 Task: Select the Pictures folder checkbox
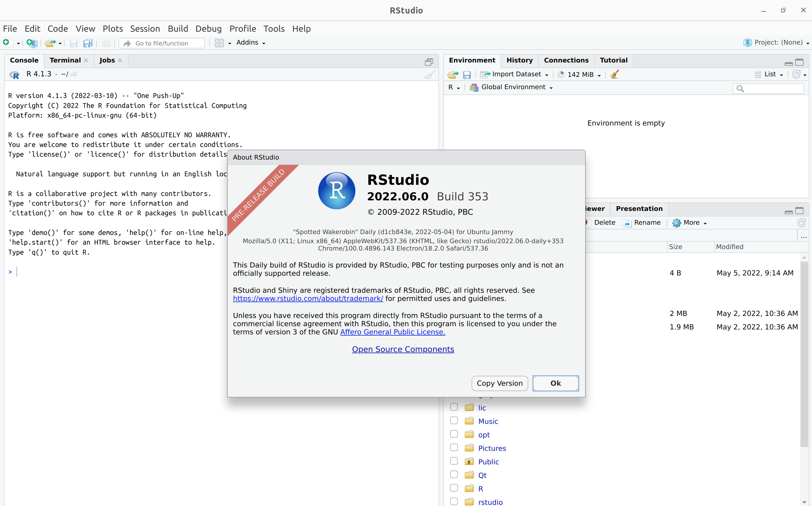[454, 447]
